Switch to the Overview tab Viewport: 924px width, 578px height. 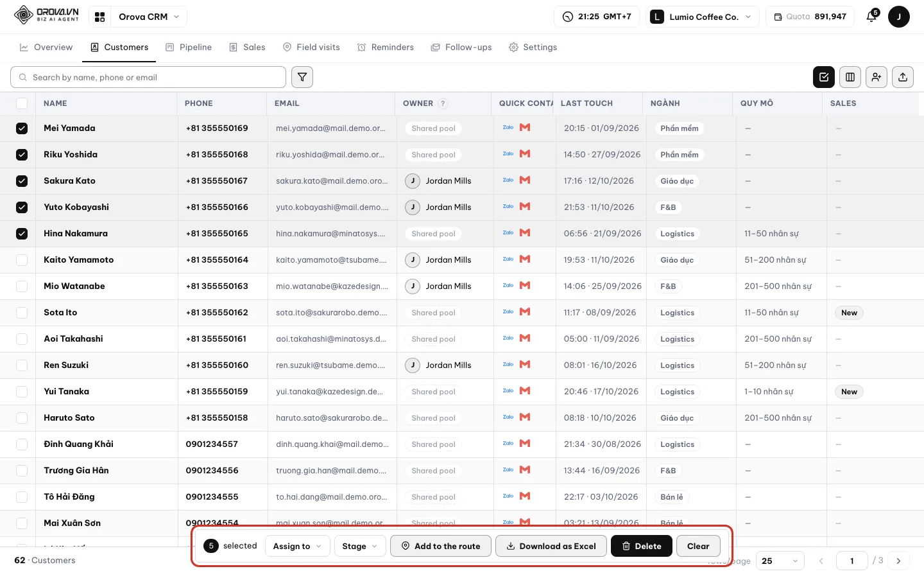46,48
